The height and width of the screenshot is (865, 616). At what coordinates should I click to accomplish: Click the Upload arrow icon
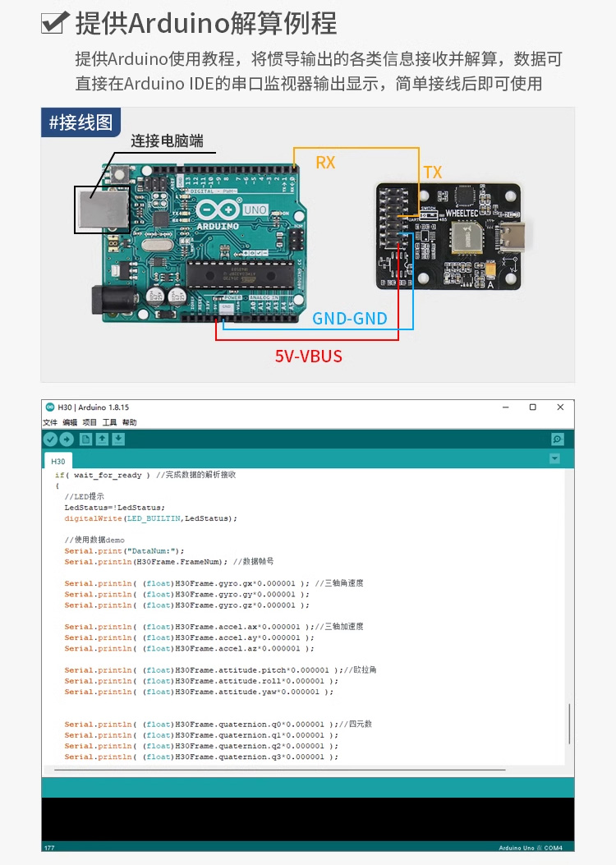tap(67, 439)
